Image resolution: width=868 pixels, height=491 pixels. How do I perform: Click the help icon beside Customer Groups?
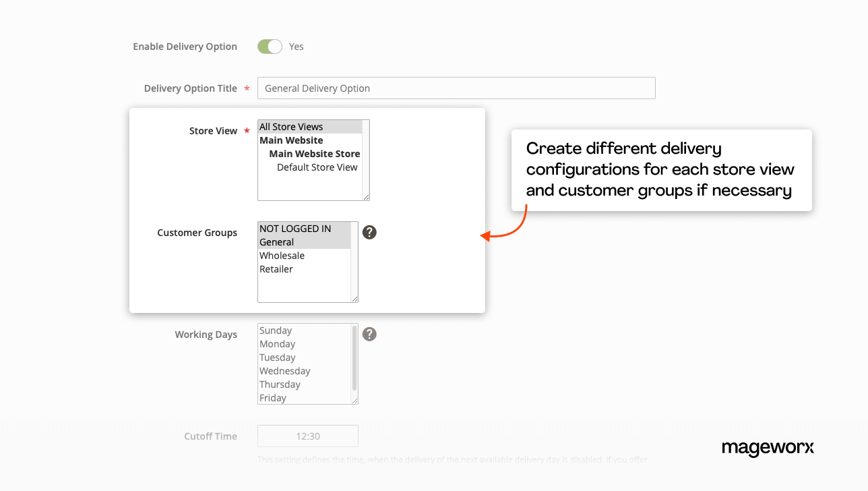(369, 232)
